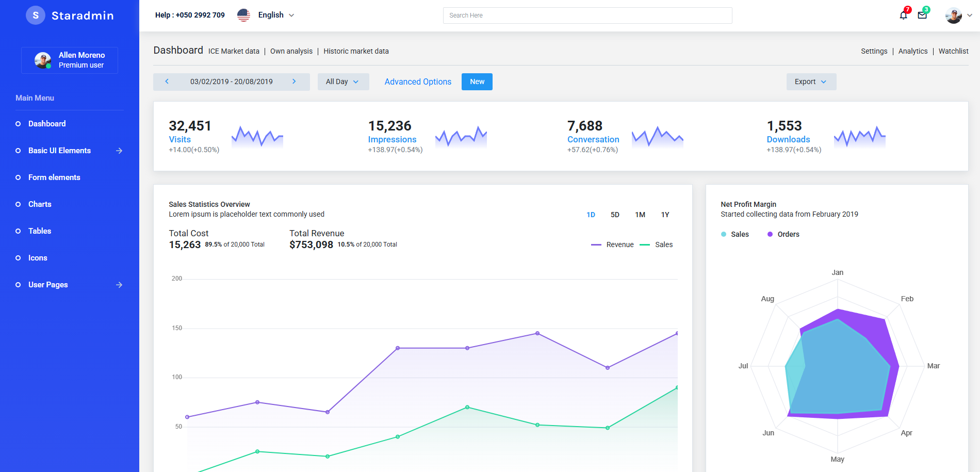Expand Basic UI Elements arrow
Screen dimensions: 980x472
[119, 151]
